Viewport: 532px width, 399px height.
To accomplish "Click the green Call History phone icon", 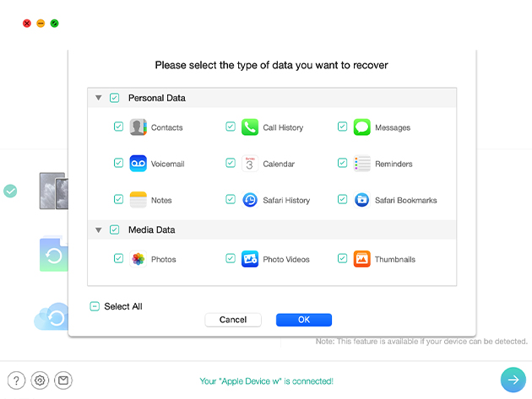I will coord(250,127).
